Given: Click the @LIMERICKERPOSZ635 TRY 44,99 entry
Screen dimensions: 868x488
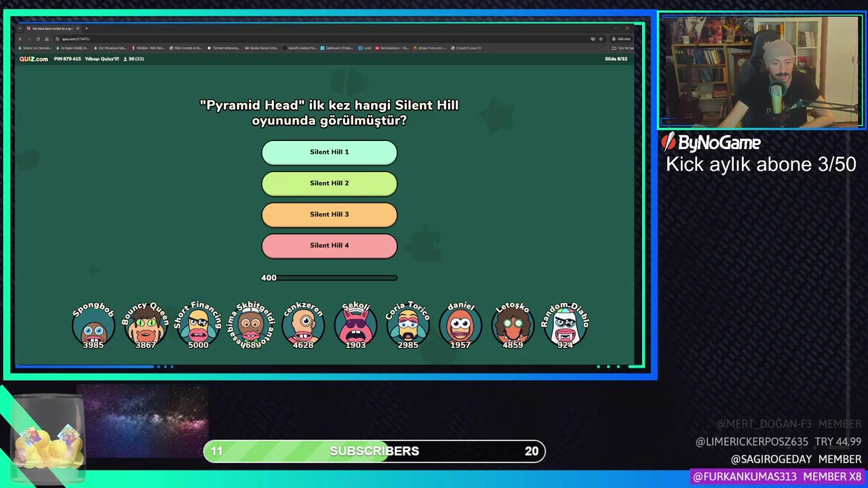Looking at the screenshot, I should coord(778,442).
